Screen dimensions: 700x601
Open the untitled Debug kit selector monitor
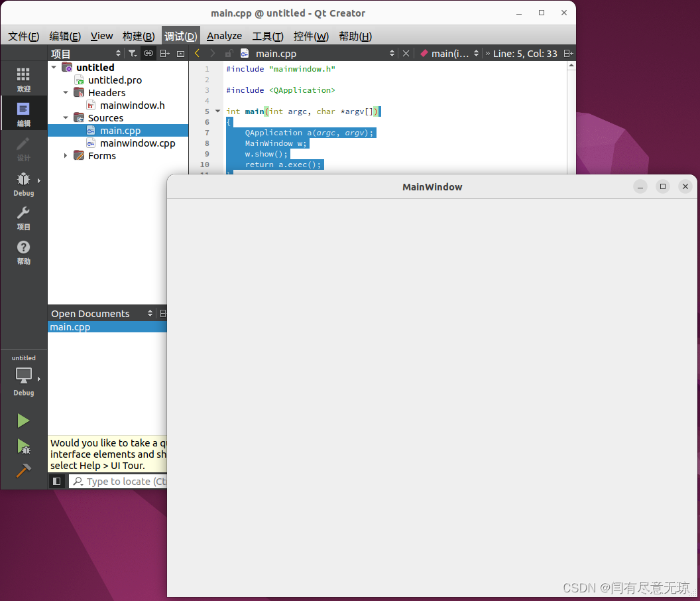pyautogui.click(x=23, y=375)
